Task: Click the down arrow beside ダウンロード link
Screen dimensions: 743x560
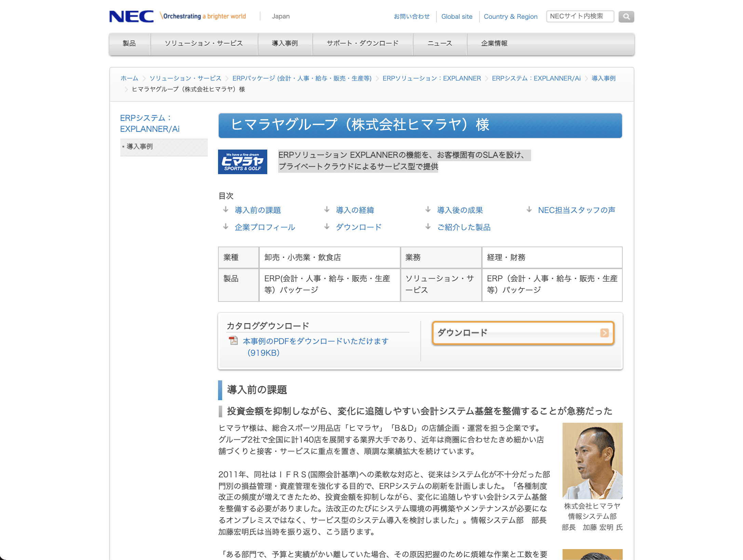Action: point(327,227)
